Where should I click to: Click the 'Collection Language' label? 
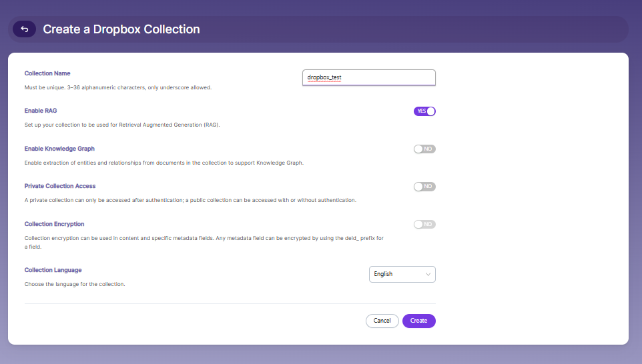pyautogui.click(x=53, y=270)
